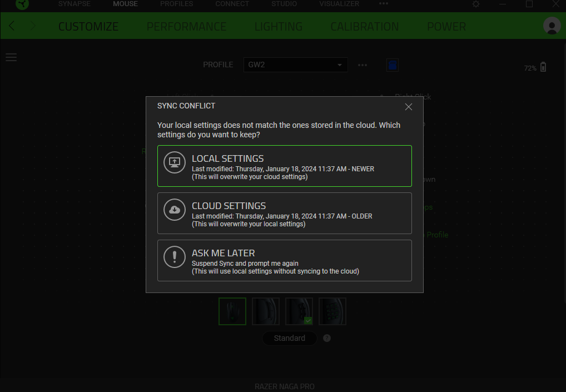The image size is (566, 392).
Task: Click the Ask Me Later exclamation icon
Action: [x=175, y=257]
